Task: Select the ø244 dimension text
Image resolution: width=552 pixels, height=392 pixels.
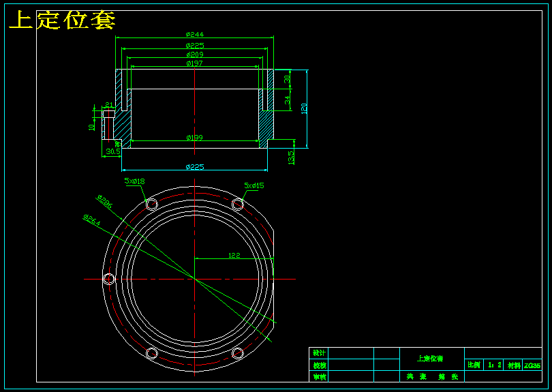Action: (x=195, y=34)
